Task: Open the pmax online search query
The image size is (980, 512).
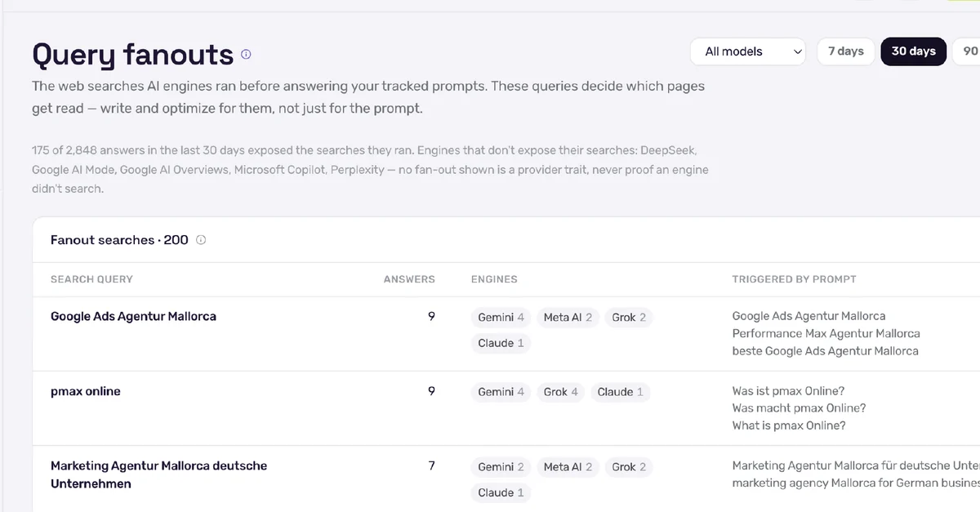Action: click(x=86, y=391)
